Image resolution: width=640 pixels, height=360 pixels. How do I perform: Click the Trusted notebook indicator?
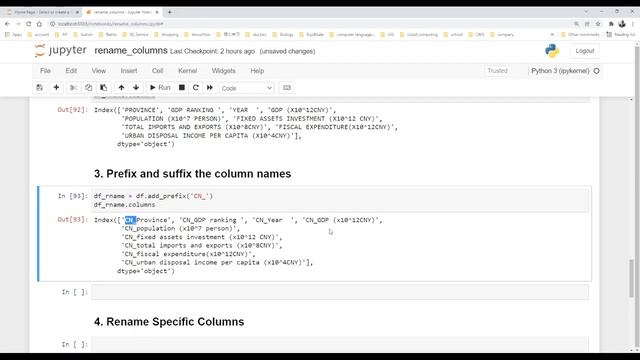click(x=498, y=71)
